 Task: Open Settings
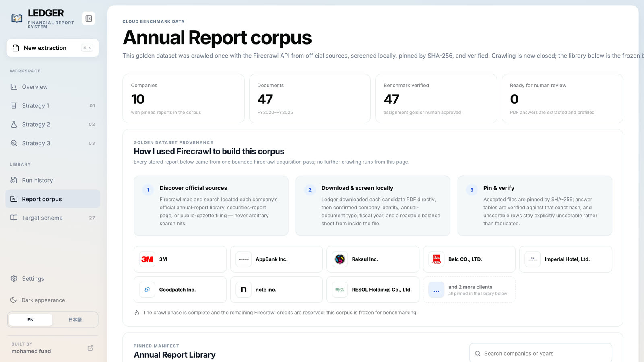point(53,278)
